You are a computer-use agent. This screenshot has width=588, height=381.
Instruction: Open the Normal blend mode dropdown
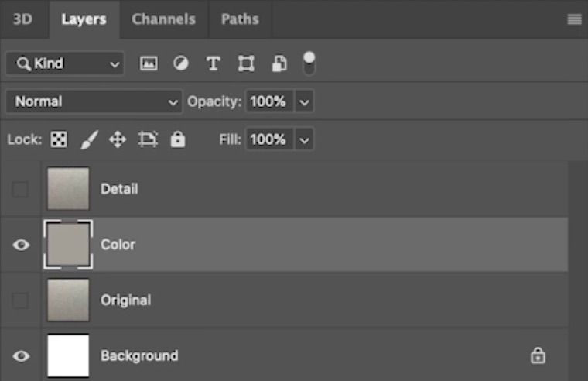click(94, 101)
